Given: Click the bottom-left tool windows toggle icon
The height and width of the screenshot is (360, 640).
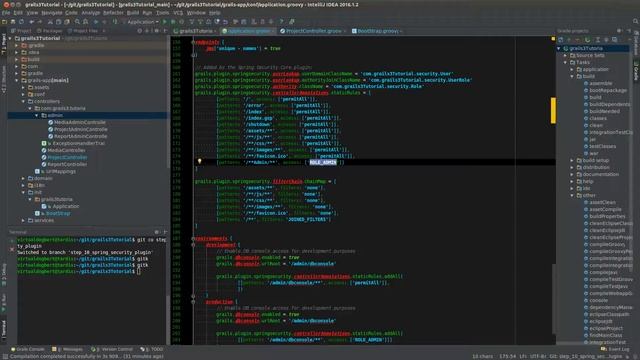Looking at the screenshot, I should click(x=4, y=356).
